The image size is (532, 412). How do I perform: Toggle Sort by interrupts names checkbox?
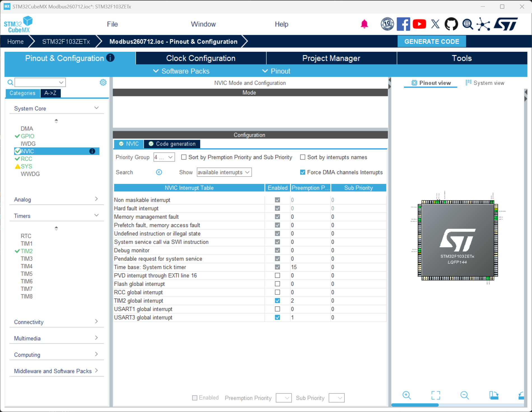click(x=303, y=157)
